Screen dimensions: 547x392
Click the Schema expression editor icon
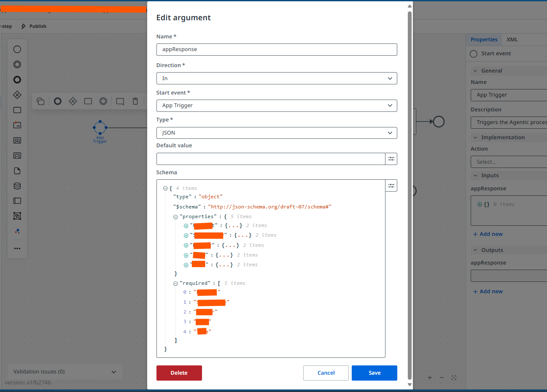click(391, 186)
